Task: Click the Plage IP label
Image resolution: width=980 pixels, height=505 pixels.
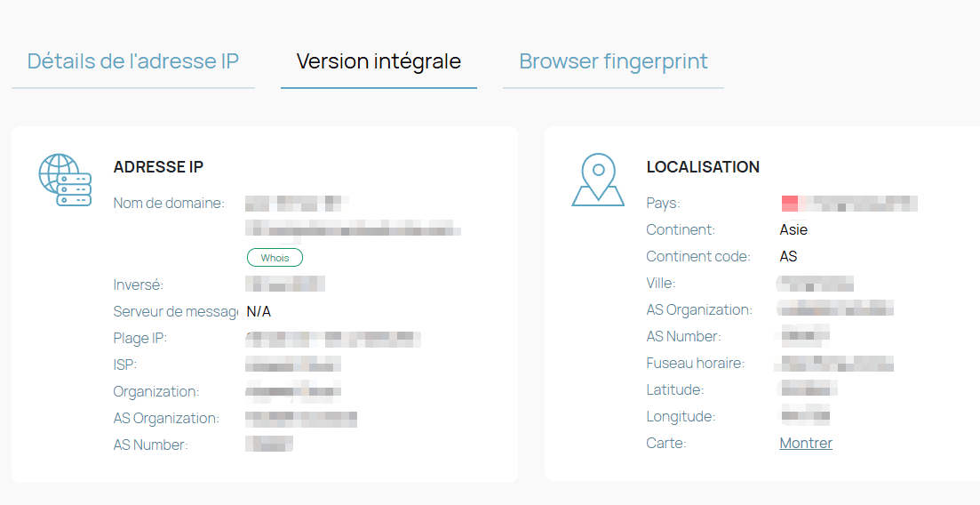Action: coord(139,338)
